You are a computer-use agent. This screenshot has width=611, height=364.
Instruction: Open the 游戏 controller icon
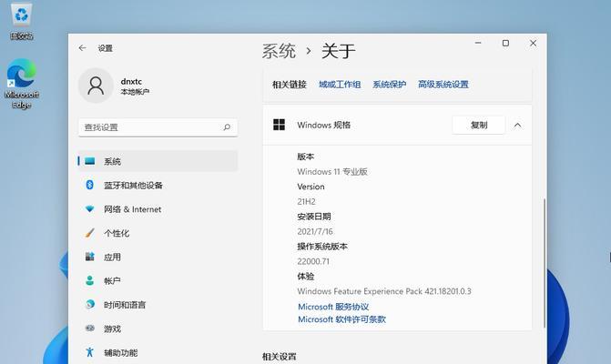(89, 329)
